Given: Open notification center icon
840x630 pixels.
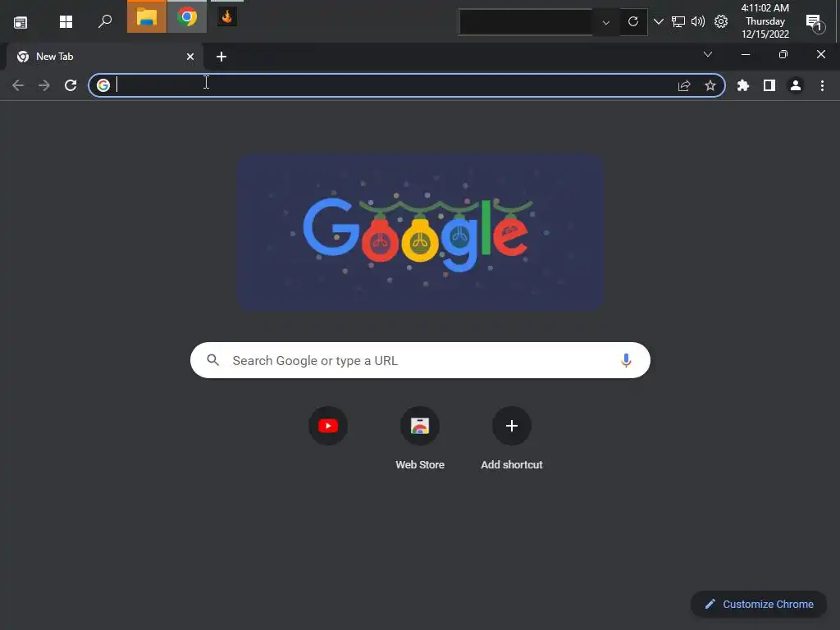Looking at the screenshot, I should [815, 22].
